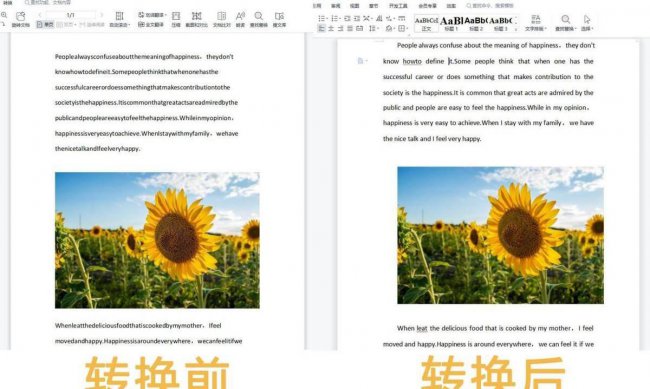This screenshot has height=389, width=650.
Task: Open the Chapter tab in the right window
Action: tap(374, 6)
